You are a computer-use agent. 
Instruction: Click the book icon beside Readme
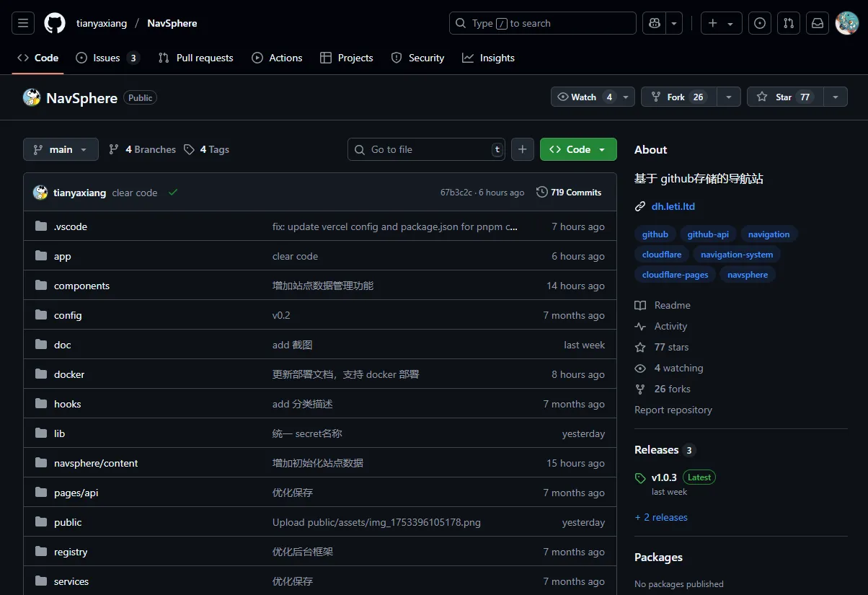pyautogui.click(x=640, y=305)
